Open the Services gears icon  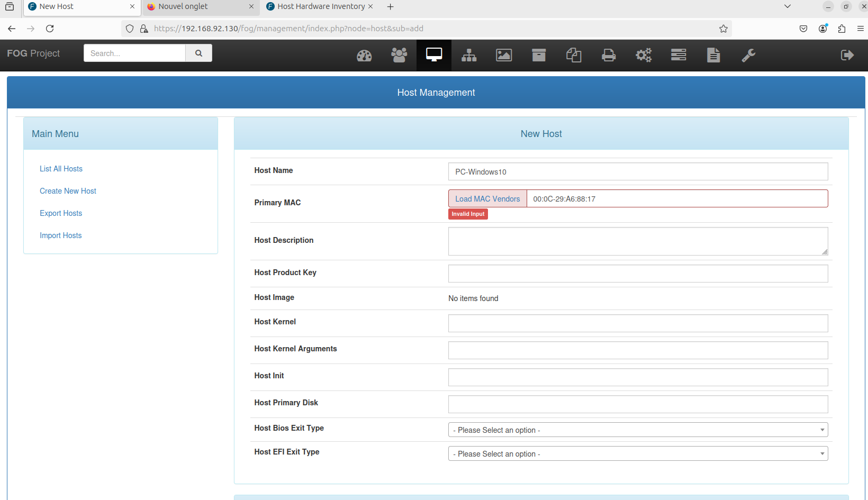[x=644, y=55]
